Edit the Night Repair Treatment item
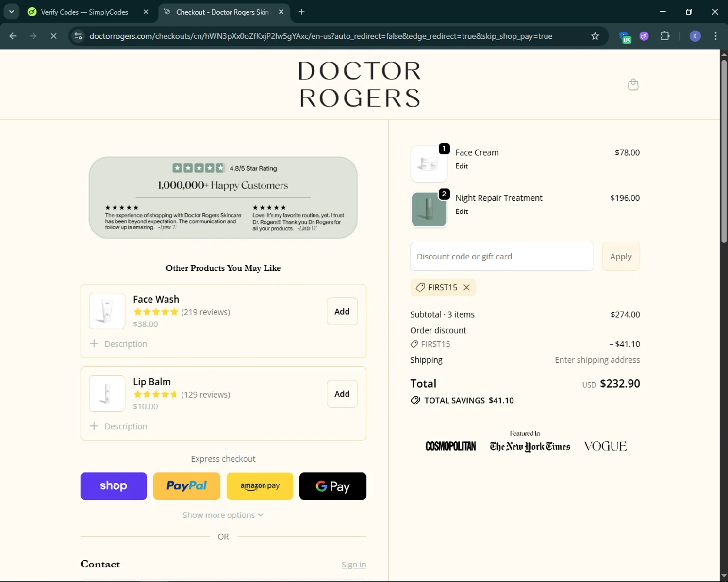The height and width of the screenshot is (582, 728). click(x=462, y=211)
